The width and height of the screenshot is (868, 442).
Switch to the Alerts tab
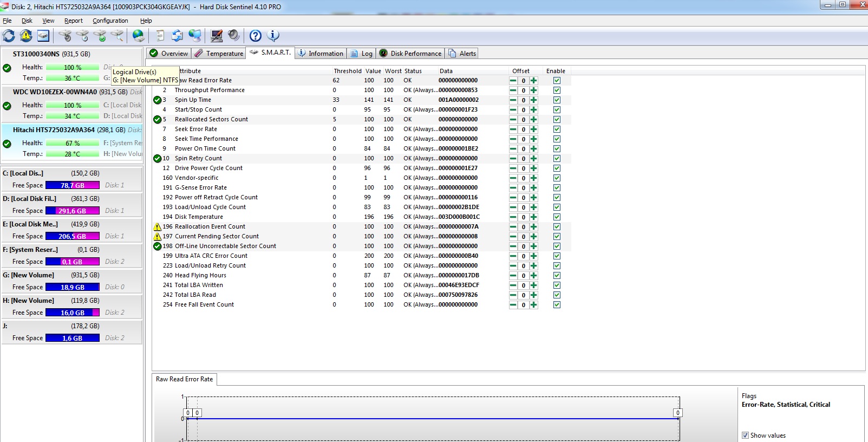pos(462,54)
